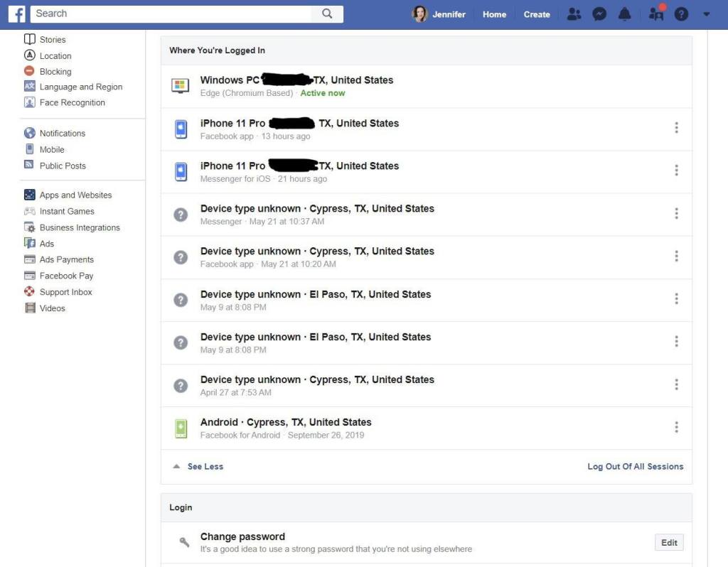Screen dimensions: 728x567
Task: Open account dropdown arrow in top bar
Action: tap(706, 14)
